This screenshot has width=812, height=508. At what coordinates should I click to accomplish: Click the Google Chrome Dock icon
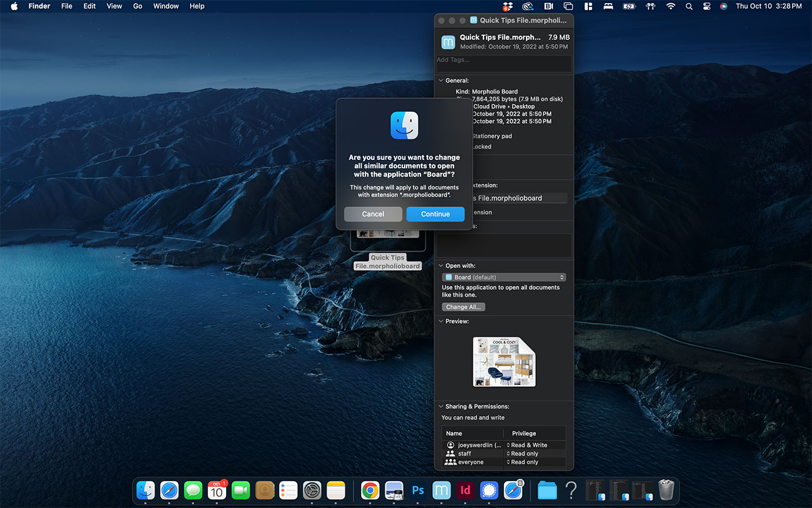coord(370,491)
